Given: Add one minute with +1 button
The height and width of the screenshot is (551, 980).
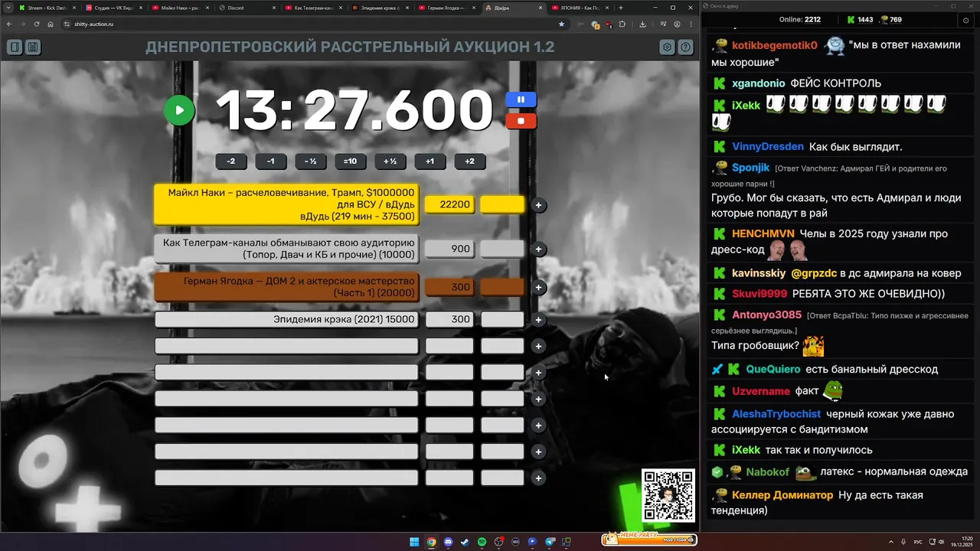Looking at the screenshot, I should coord(430,161).
